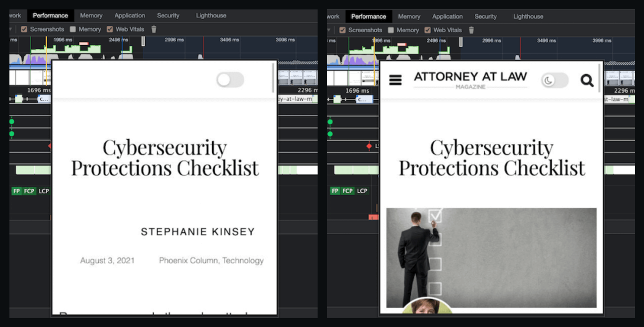Open the Memory tab in right panel
This screenshot has width=644, height=327.
409,16
